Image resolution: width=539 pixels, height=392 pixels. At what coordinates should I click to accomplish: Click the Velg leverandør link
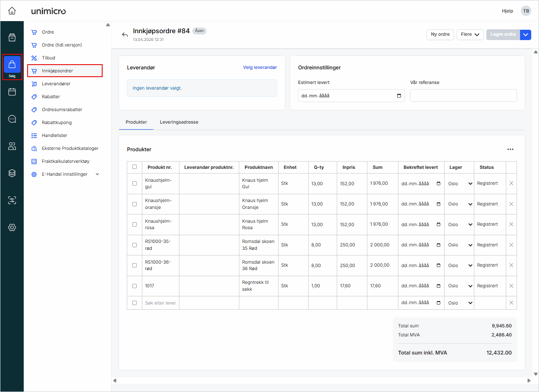260,67
